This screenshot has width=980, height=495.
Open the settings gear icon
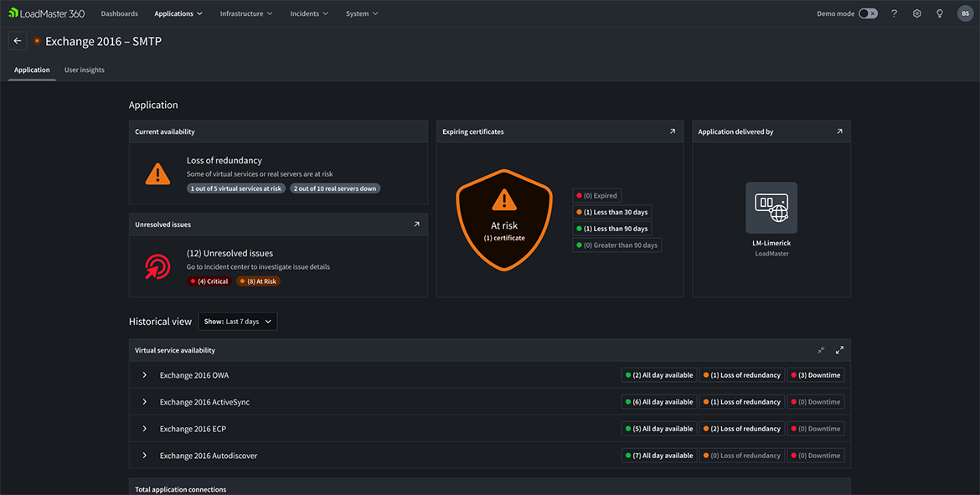[x=917, y=13]
